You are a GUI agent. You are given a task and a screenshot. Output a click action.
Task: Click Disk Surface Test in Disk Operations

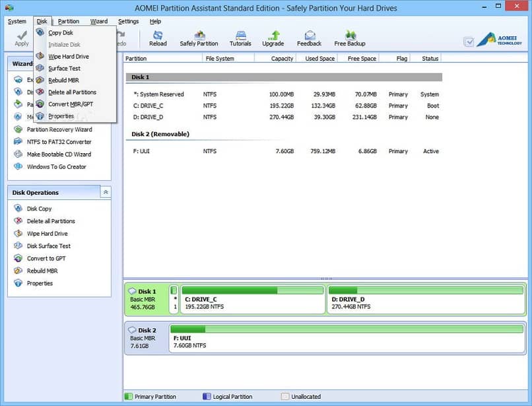pos(48,246)
